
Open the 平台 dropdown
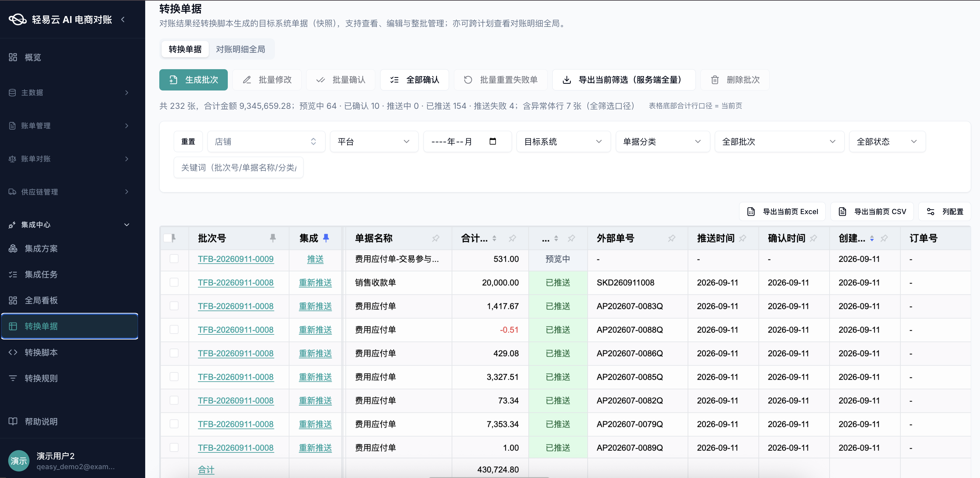(374, 142)
